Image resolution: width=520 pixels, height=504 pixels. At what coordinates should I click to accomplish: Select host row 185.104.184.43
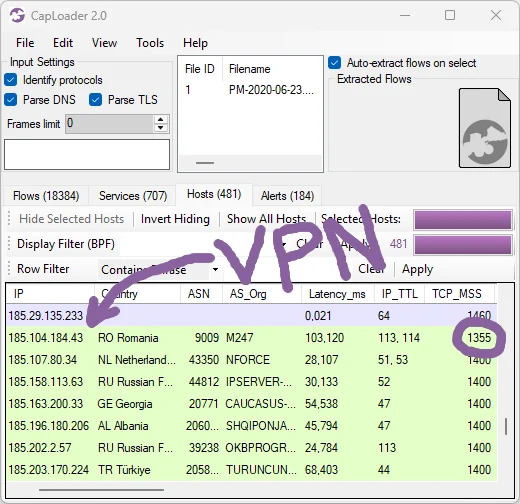coord(251,338)
